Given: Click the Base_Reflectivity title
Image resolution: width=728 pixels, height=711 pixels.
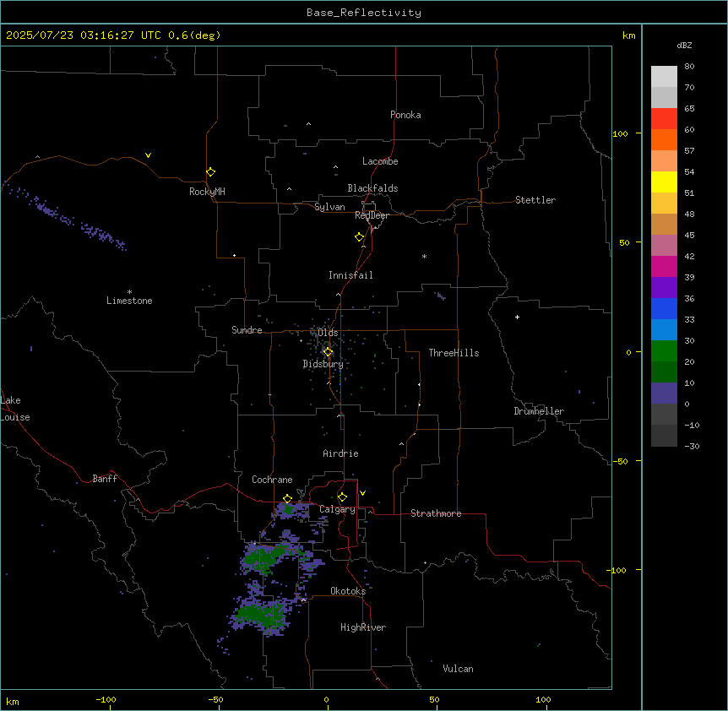Looking at the screenshot, I should [364, 13].
